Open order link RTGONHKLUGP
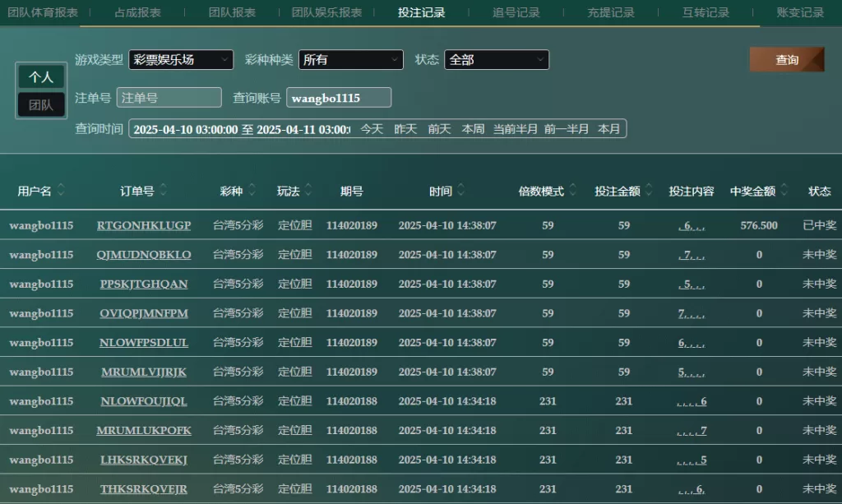Image resolution: width=842 pixels, height=504 pixels. tap(144, 225)
